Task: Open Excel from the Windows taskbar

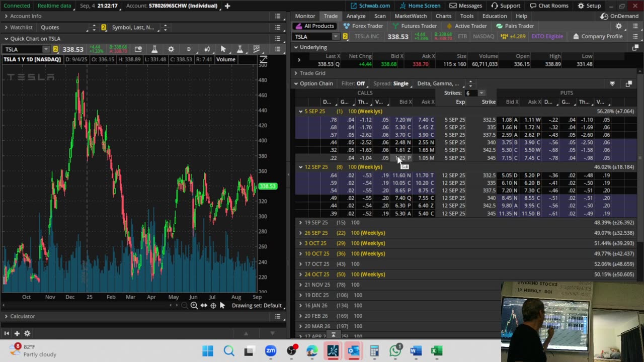Action: 437,350
